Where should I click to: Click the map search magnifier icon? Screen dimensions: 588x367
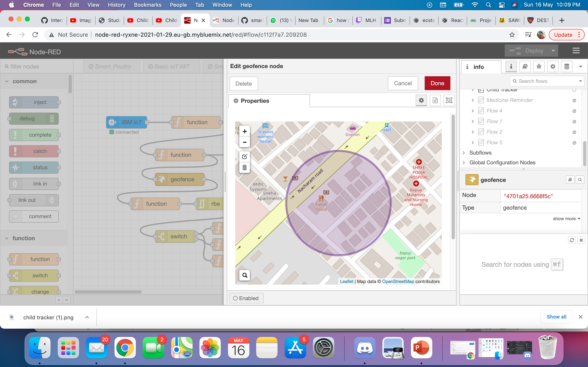[x=244, y=275]
